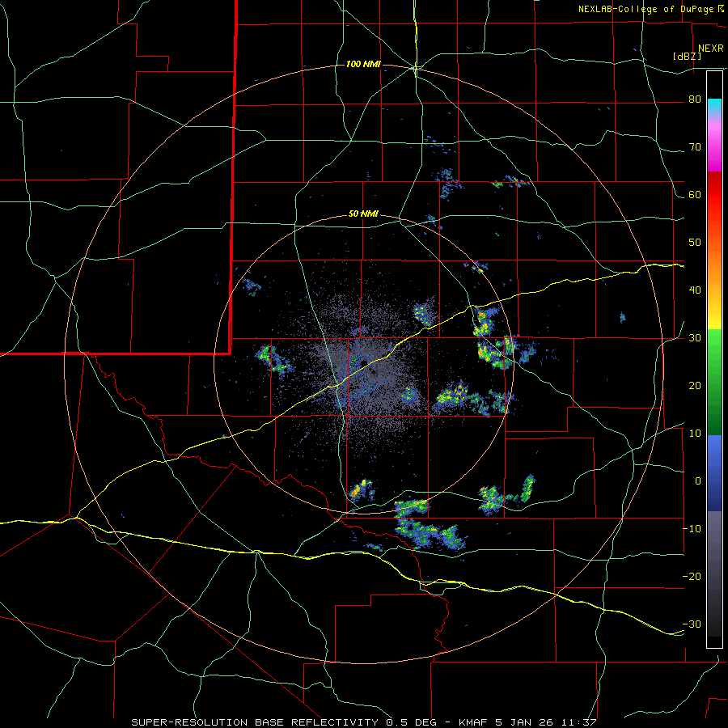The image size is (728, 728).
Task: Click the NEXLAB-College of DuPage watermark
Action: tap(650, 9)
